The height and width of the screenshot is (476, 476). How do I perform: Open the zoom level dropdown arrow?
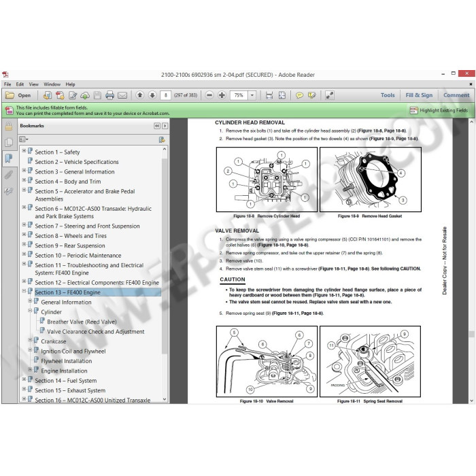[252, 95]
